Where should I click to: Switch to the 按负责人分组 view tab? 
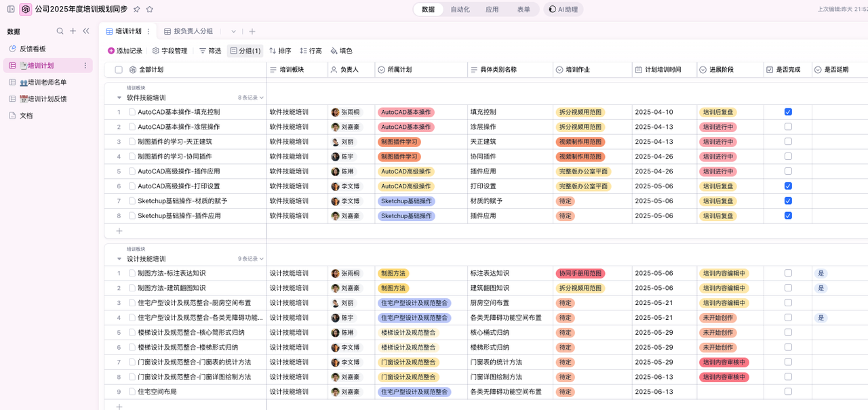(193, 31)
